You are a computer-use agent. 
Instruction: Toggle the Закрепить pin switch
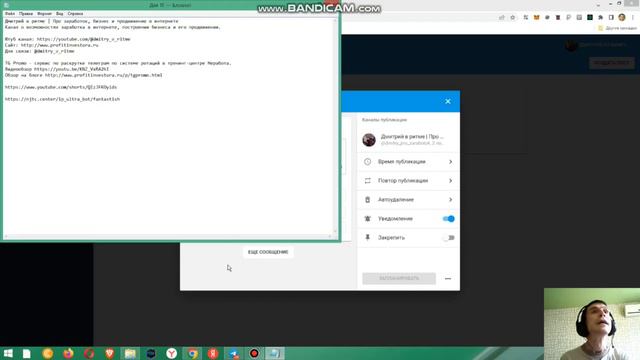tap(449, 238)
